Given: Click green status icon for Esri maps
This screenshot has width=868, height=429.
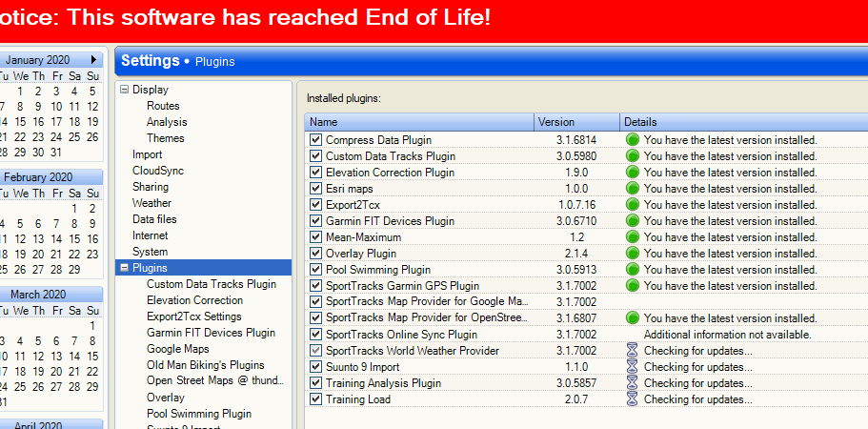Looking at the screenshot, I should (632, 188).
